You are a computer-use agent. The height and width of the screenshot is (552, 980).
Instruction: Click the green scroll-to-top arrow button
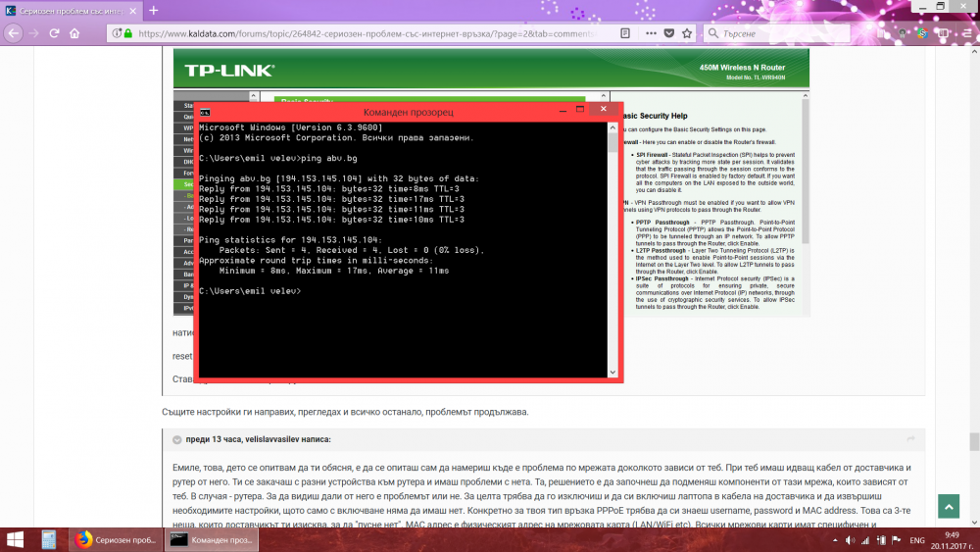pyautogui.click(x=948, y=506)
